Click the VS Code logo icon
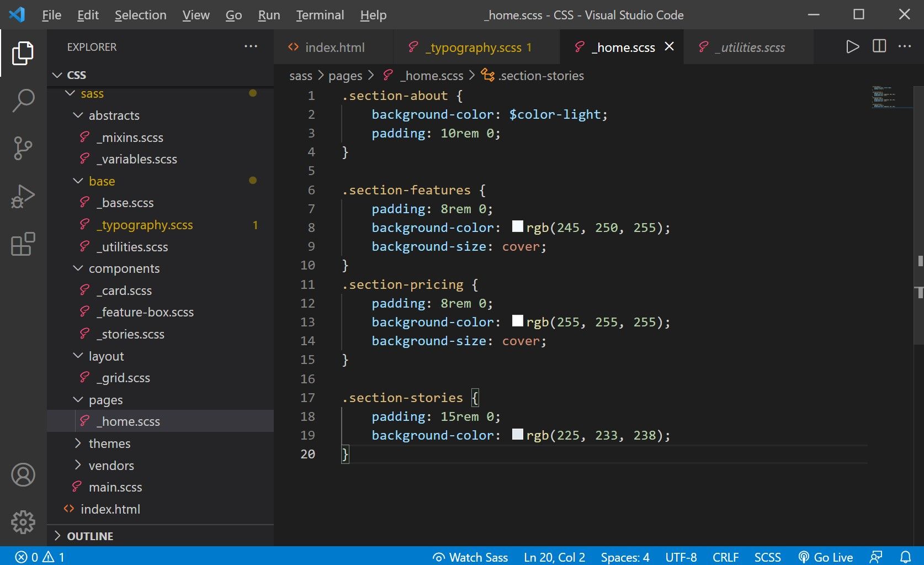 coord(17,15)
